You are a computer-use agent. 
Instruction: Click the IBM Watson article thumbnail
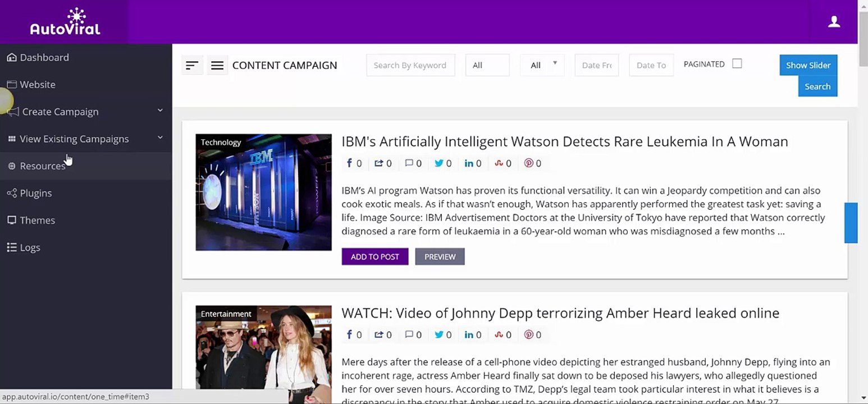point(264,192)
